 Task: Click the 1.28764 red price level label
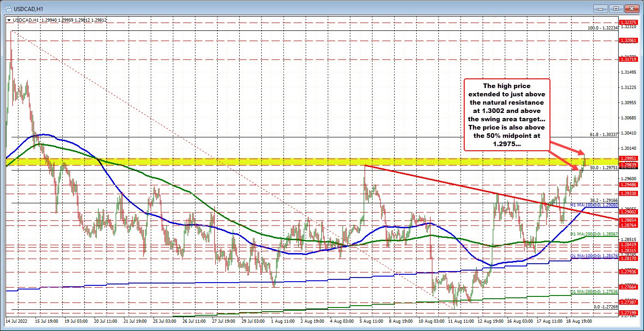coord(628,225)
